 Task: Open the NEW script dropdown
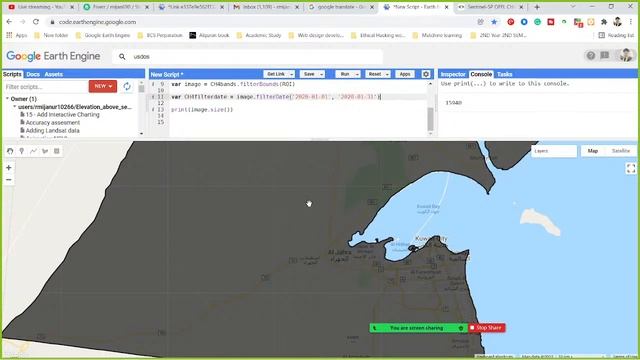(x=103, y=86)
